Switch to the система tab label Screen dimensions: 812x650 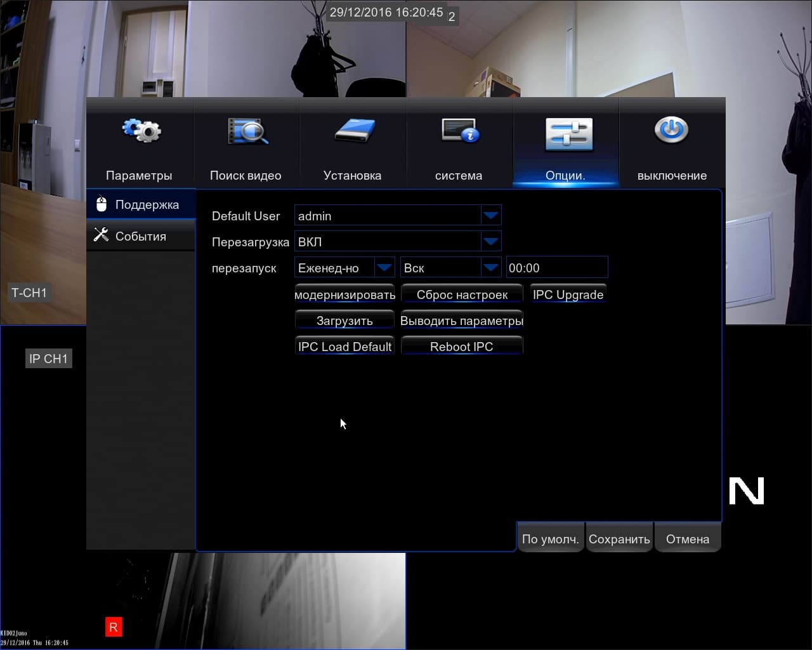point(459,175)
